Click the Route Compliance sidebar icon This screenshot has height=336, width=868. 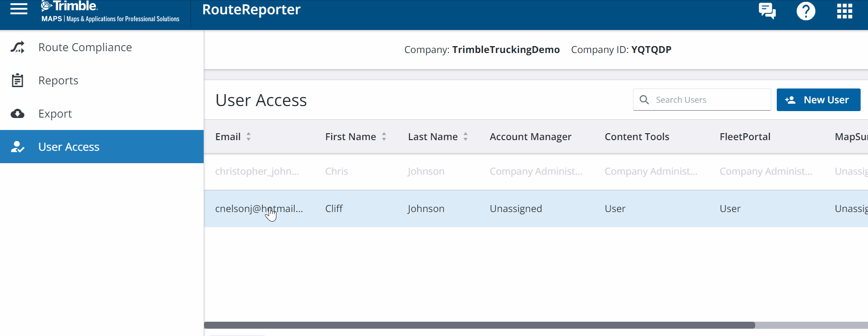18,47
